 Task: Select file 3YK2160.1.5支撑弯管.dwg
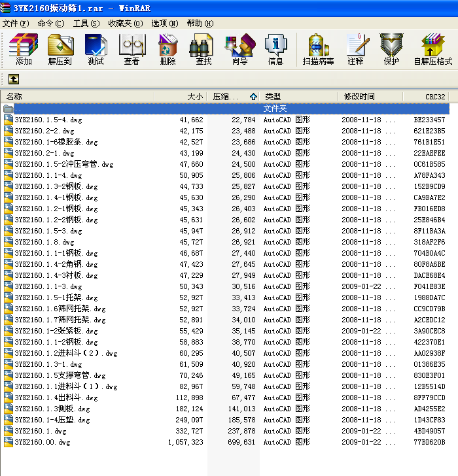pos(60,375)
